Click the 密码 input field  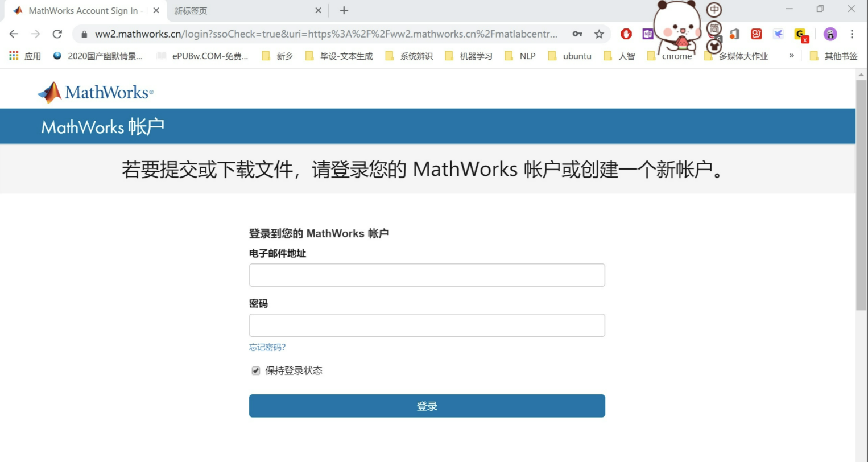point(427,325)
